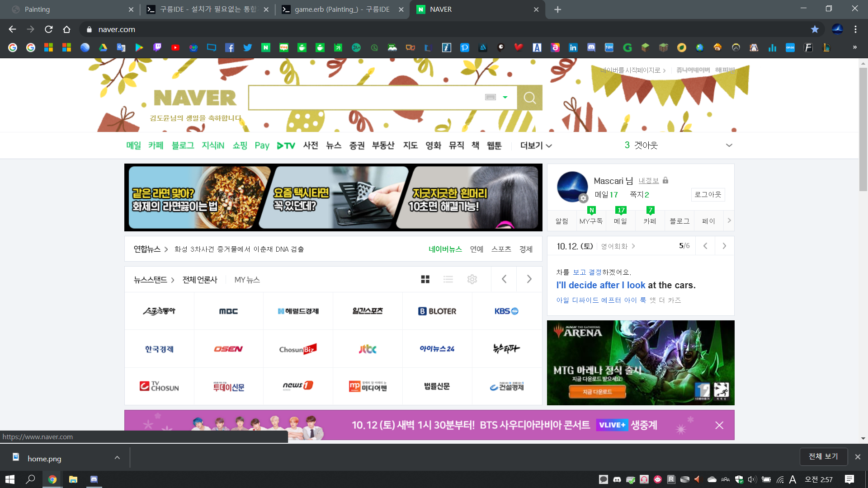Image resolution: width=868 pixels, height=488 pixels.
Task: Read the 화성 3차사건 headline
Action: (239, 249)
